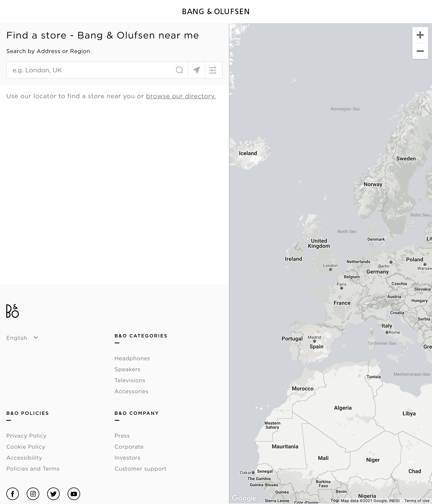Open the store filter options icon
The image size is (432, 504).
(x=213, y=70)
